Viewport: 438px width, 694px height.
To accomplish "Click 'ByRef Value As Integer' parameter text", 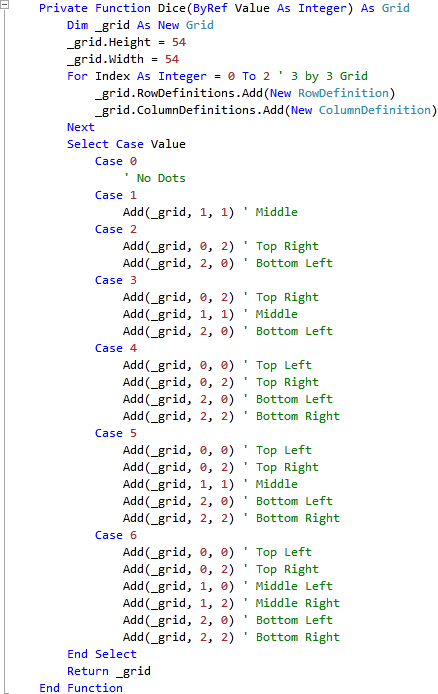I will pyautogui.click(x=269, y=8).
